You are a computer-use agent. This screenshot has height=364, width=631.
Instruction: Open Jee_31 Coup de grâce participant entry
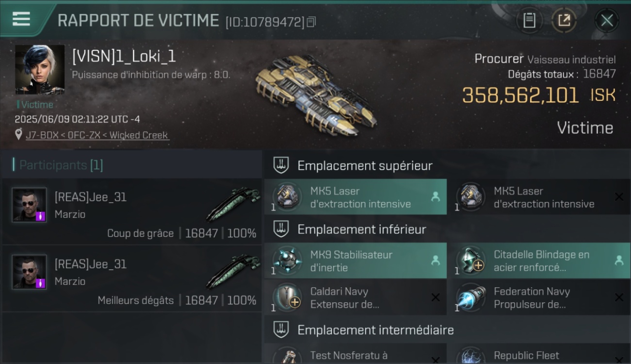132,212
